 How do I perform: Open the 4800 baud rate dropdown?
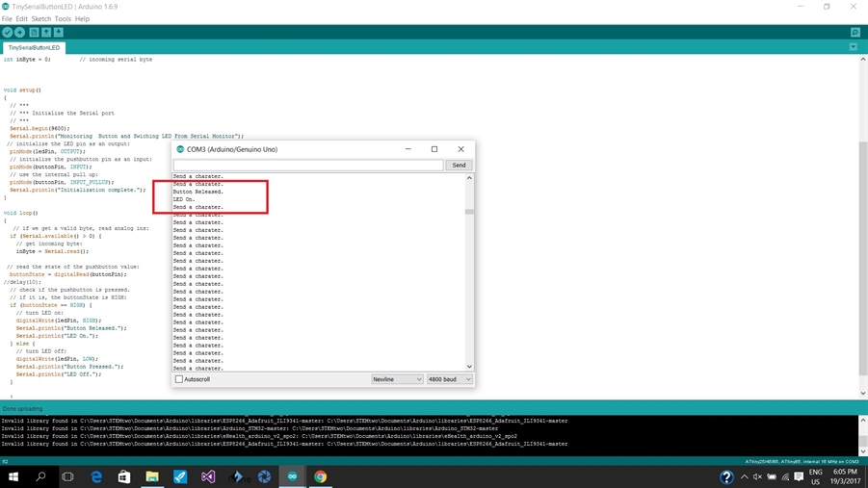[x=449, y=379]
